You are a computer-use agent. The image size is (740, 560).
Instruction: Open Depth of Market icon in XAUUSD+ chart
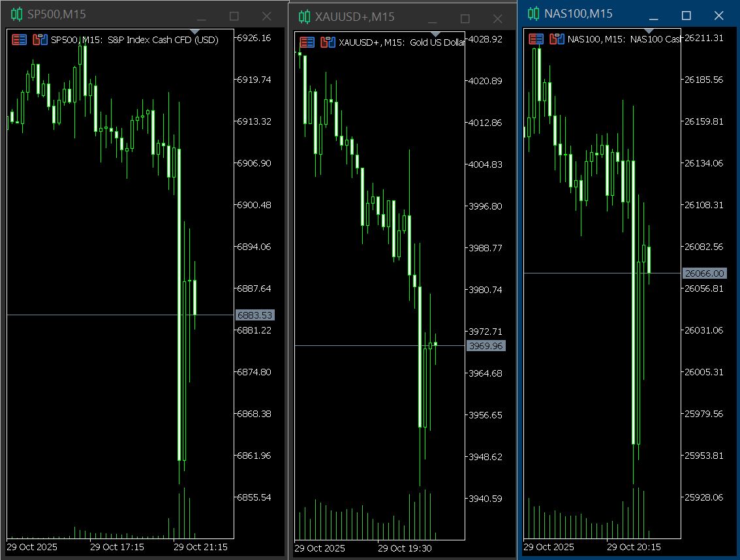(307, 42)
